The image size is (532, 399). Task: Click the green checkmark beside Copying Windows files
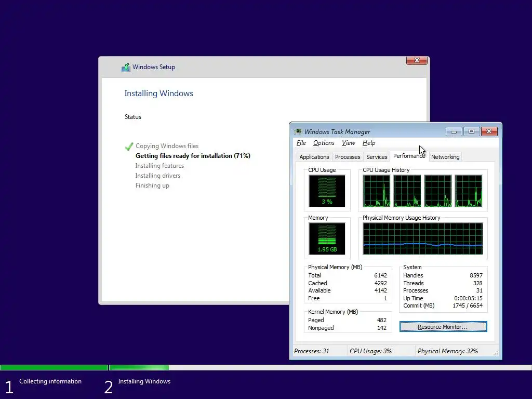point(129,146)
